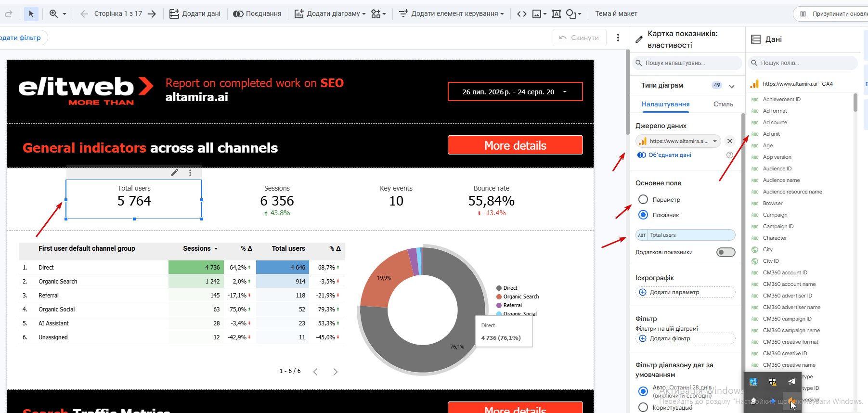This screenshot has width=868, height=413.
Task: Select the Параметр radio button
Action: click(643, 199)
